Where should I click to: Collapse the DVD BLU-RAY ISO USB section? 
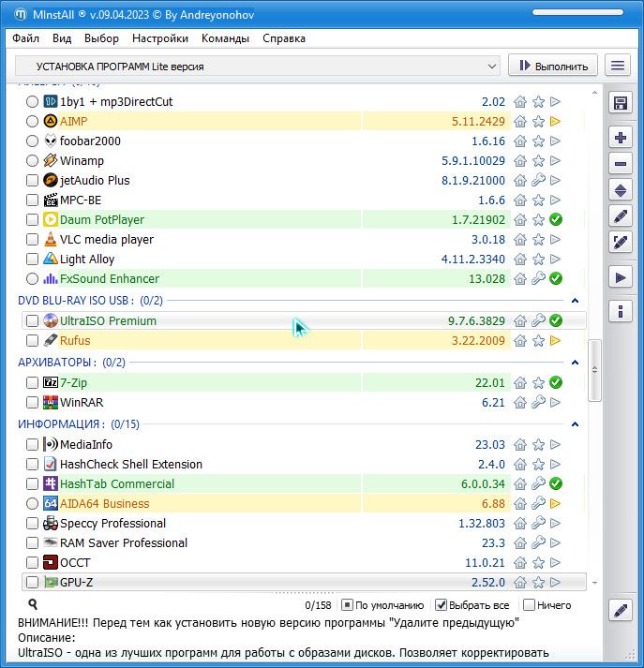574,301
